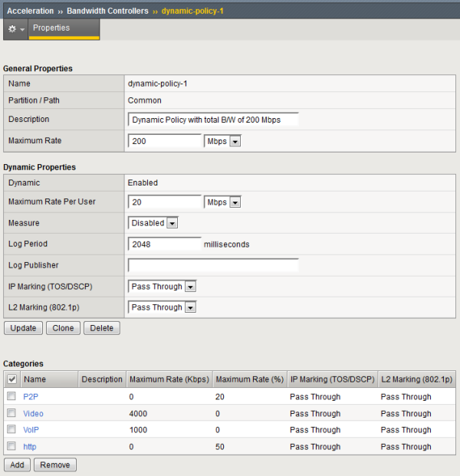Viewport: 460px width, 476px height.
Task: Check the P2P category checkbox
Action: pos(11,397)
